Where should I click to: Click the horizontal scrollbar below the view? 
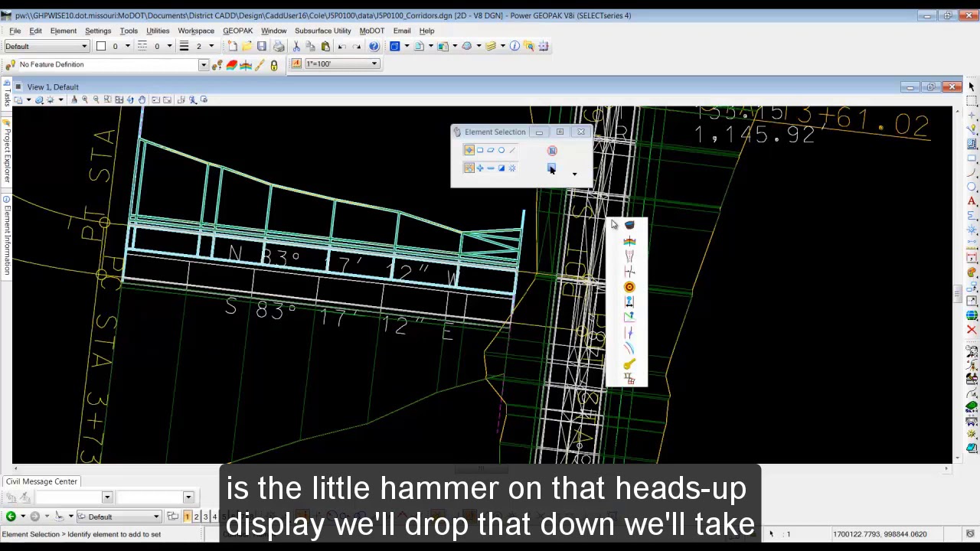[482, 468]
